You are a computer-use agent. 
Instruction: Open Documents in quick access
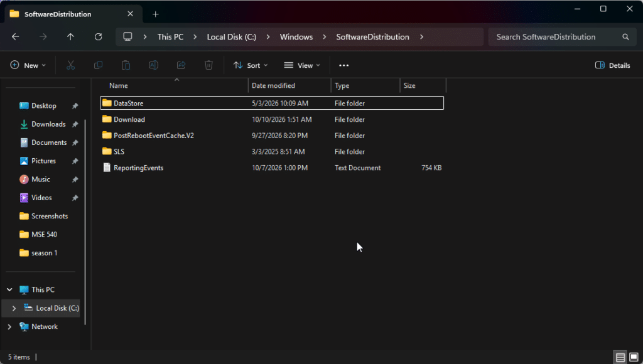click(x=43, y=142)
